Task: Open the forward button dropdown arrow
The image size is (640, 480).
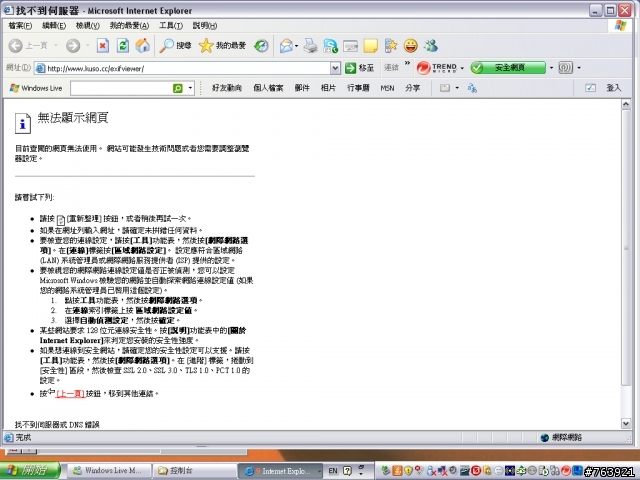Action: point(87,45)
